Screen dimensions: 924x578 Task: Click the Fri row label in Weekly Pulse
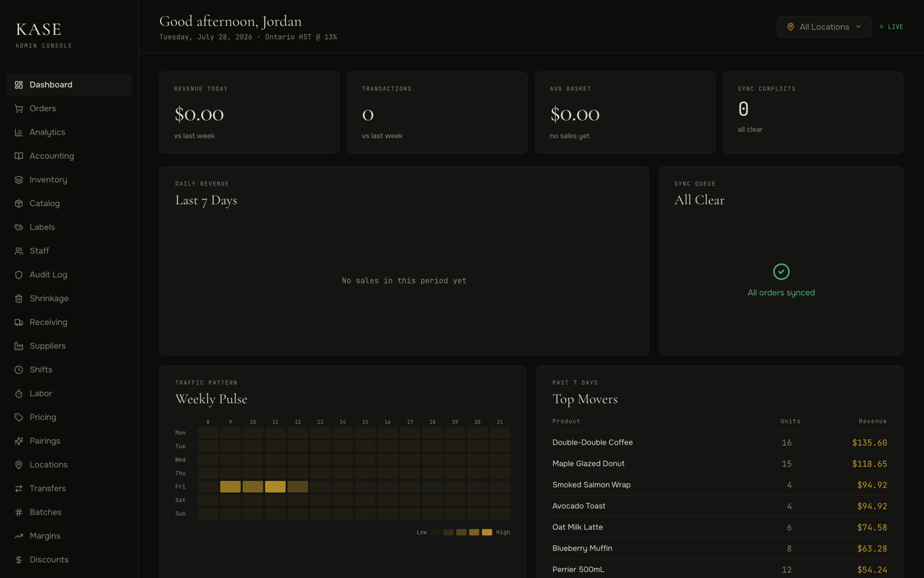coord(180,487)
